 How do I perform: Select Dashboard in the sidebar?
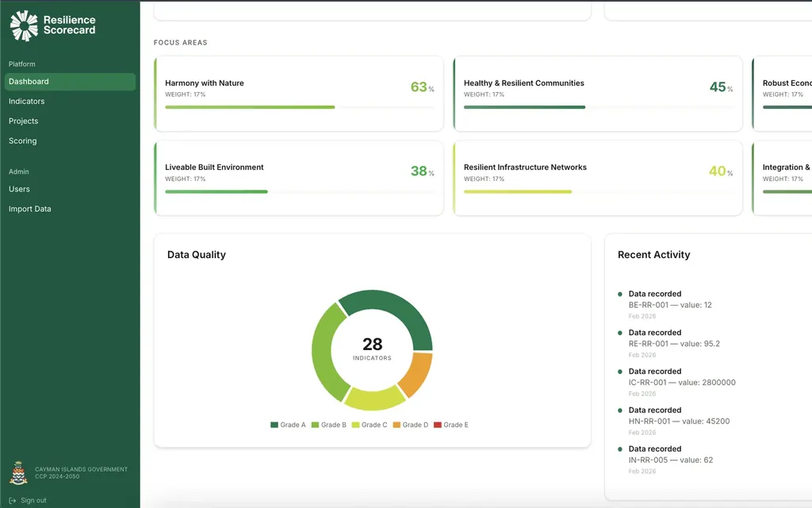(70, 82)
